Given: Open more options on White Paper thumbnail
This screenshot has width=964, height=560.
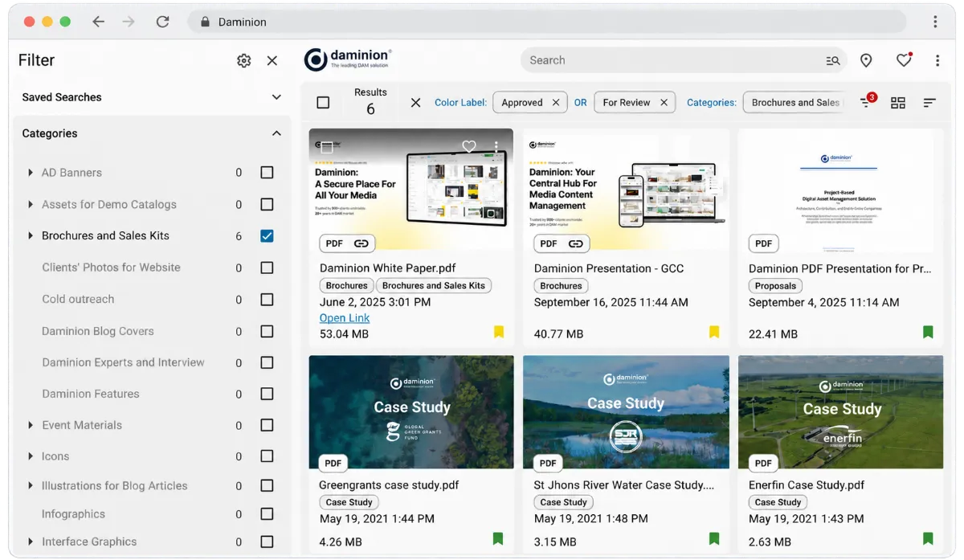Looking at the screenshot, I should pyautogui.click(x=496, y=146).
